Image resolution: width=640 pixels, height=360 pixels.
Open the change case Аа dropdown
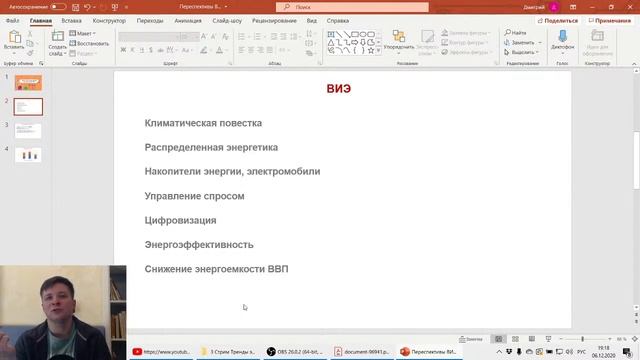tap(187, 50)
